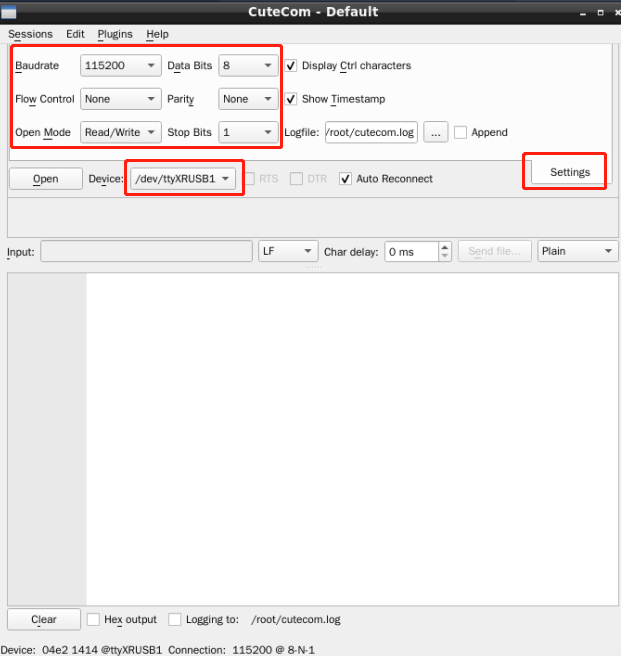The width and height of the screenshot is (621, 656).
Task: Open the Data Bits dropdown
Action: click(x=248, y=66)
